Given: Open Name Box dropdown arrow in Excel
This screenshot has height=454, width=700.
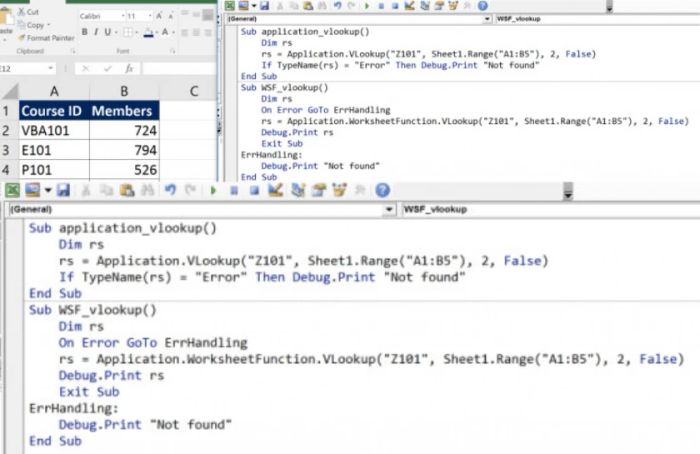Looking at the screenshot, I should coord(50,68).
